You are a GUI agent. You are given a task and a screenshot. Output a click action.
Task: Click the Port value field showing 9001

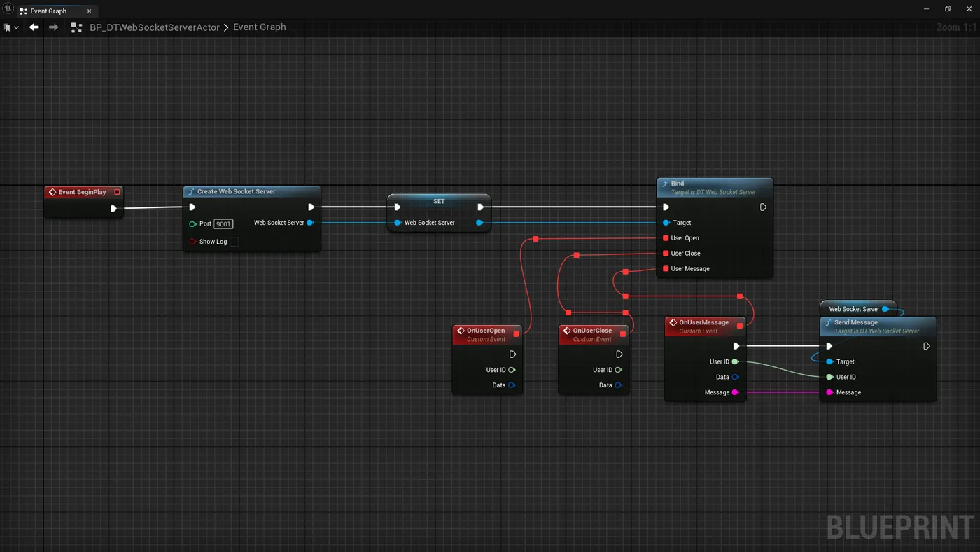(x=223, y=224)
